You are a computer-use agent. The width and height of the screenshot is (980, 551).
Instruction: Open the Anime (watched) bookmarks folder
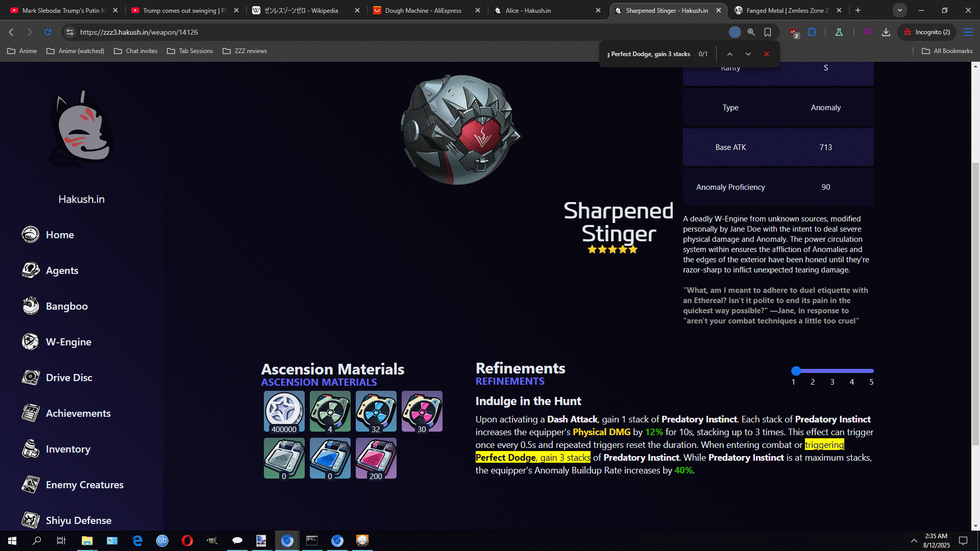click(75, 51)
